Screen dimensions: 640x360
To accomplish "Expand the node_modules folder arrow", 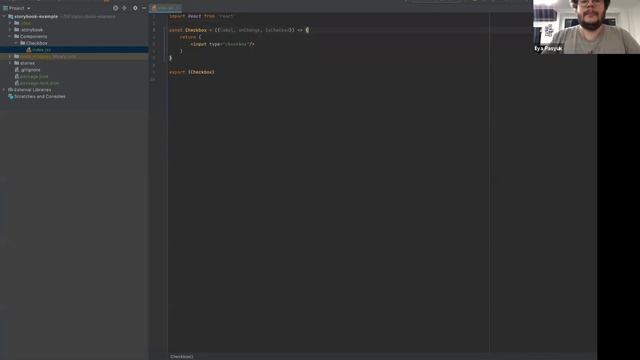I will tap(10, 56).
